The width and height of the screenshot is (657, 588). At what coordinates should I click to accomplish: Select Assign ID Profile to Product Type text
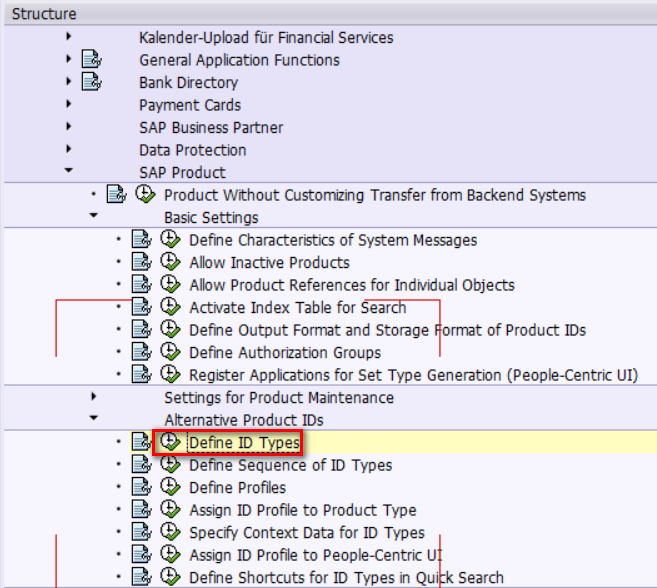click(303, 510)
